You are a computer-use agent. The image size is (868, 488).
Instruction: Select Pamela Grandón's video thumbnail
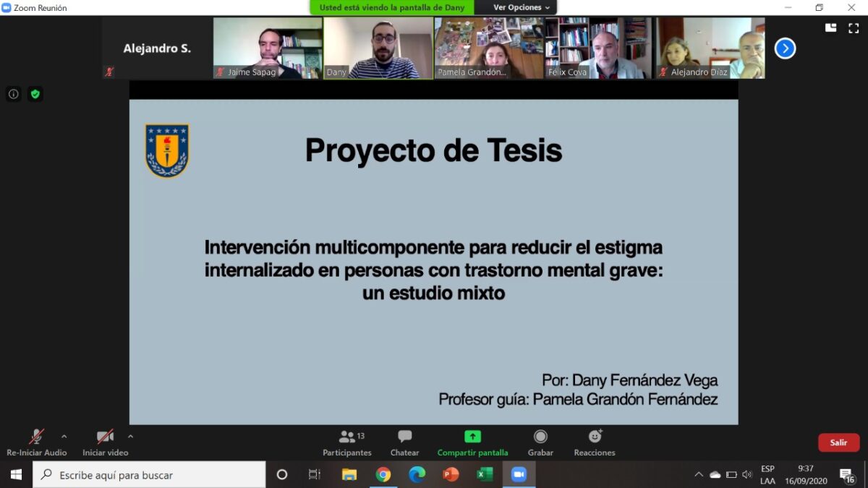point(488,48)
